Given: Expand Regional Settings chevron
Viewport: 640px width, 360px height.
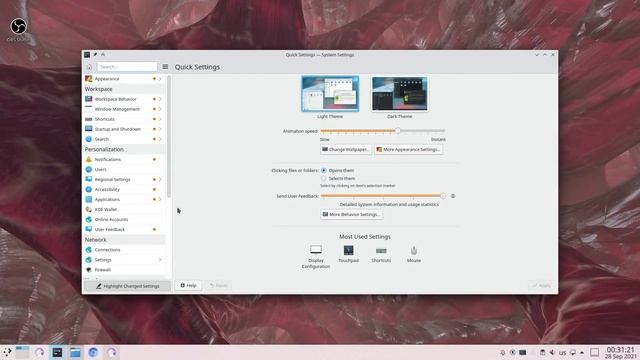Looking at the screenshot, I should 160,179.
